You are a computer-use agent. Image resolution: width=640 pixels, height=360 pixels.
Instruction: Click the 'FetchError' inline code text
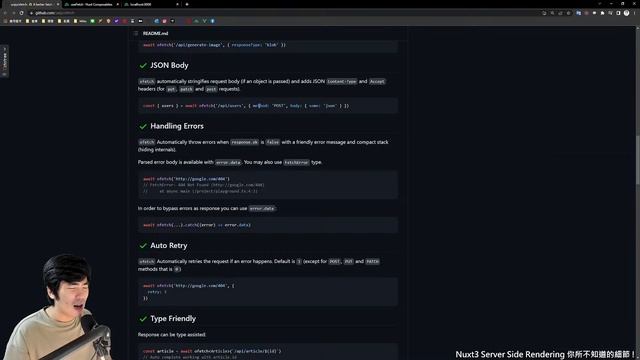click(296, 162)
